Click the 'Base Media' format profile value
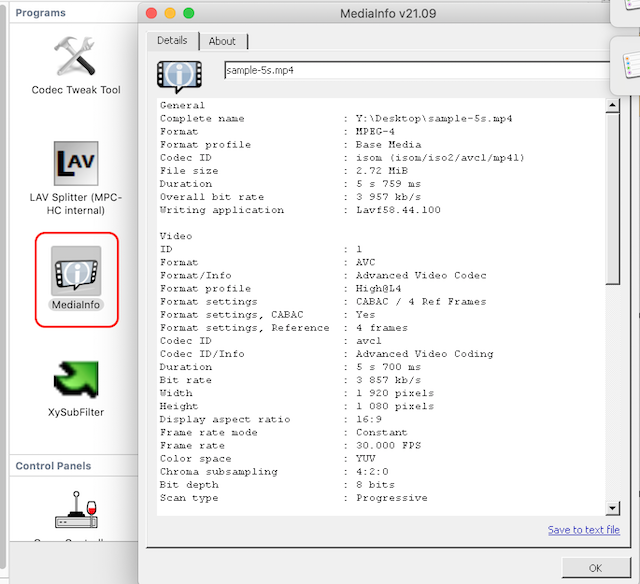 coord(388,145)
